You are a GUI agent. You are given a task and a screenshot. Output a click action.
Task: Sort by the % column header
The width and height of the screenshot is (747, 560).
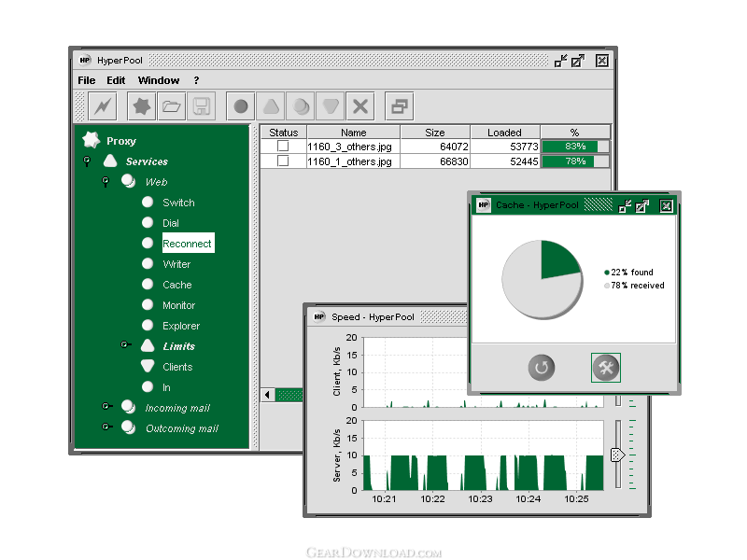[575, 133]
